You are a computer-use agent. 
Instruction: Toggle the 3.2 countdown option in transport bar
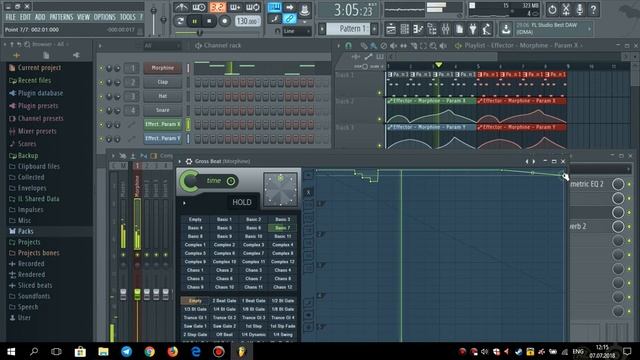218,7
